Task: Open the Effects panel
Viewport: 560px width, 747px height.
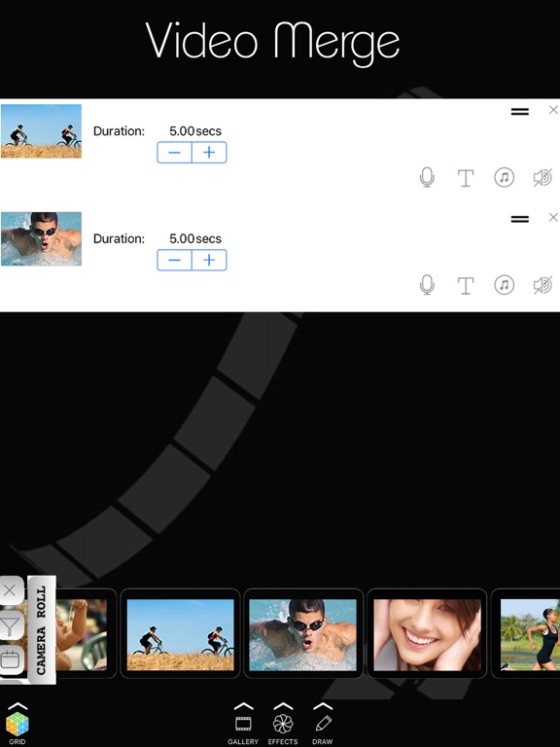Action: 283,729
